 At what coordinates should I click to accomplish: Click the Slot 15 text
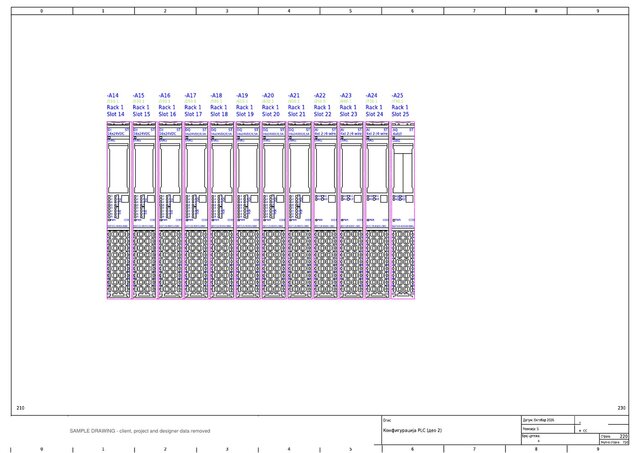pos(141,114)
